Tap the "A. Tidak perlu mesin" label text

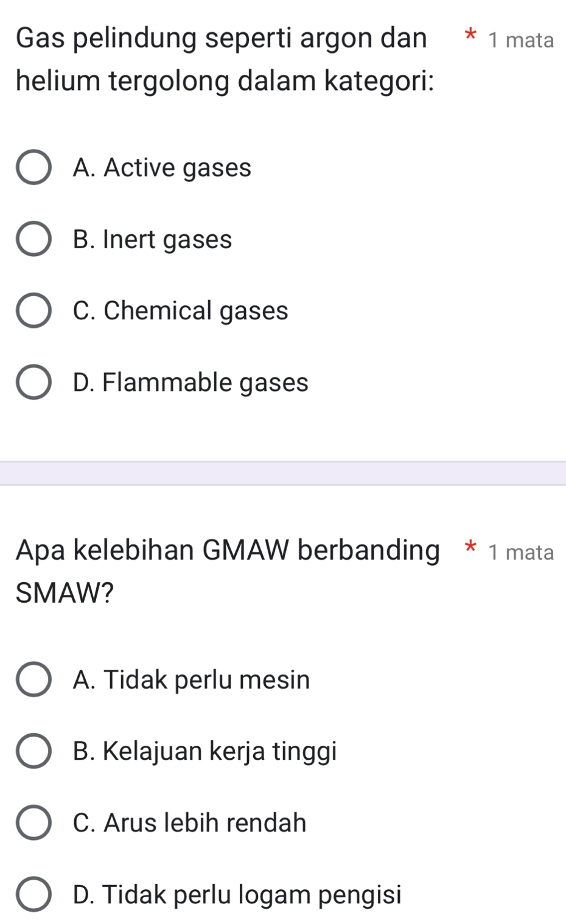coord(191,679)
